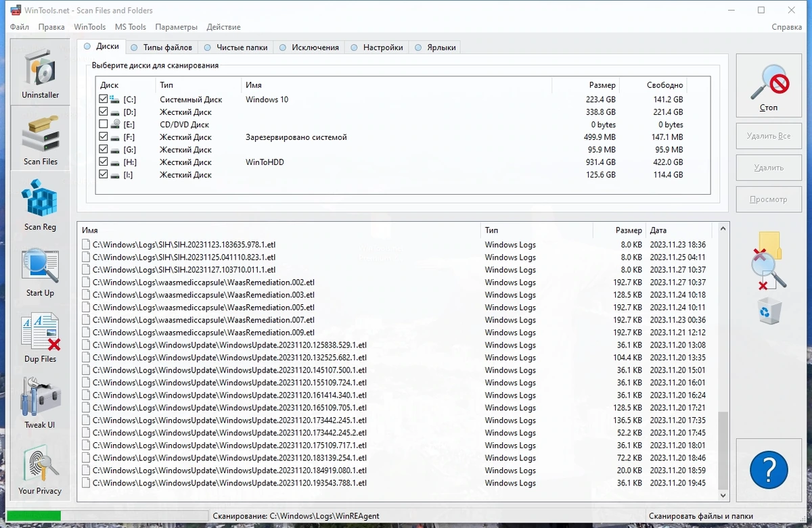Click the blue question mark help icon
The image size is (812, 528).
[769, 469]
